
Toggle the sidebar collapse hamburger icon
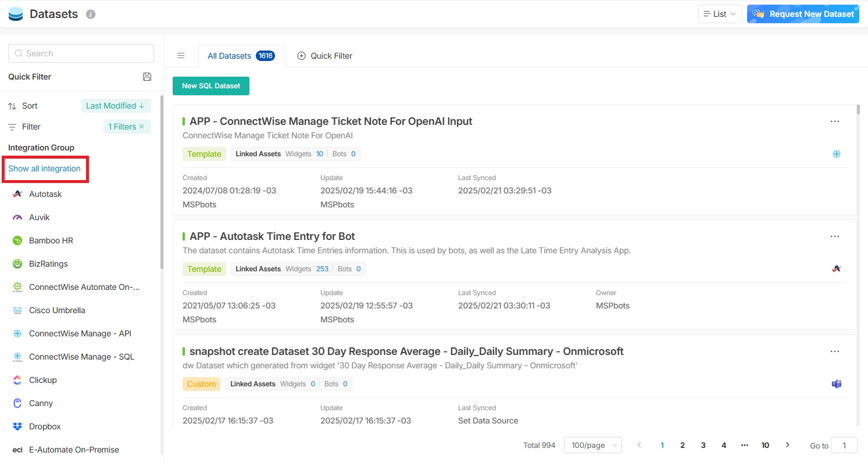(181, 56)
